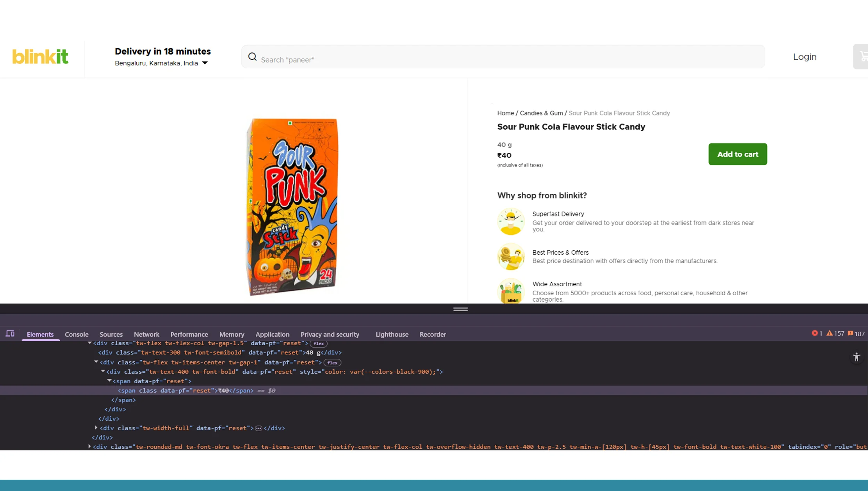Click the warnings triangle icon
The image size is (868, 491).
[829, 333]
